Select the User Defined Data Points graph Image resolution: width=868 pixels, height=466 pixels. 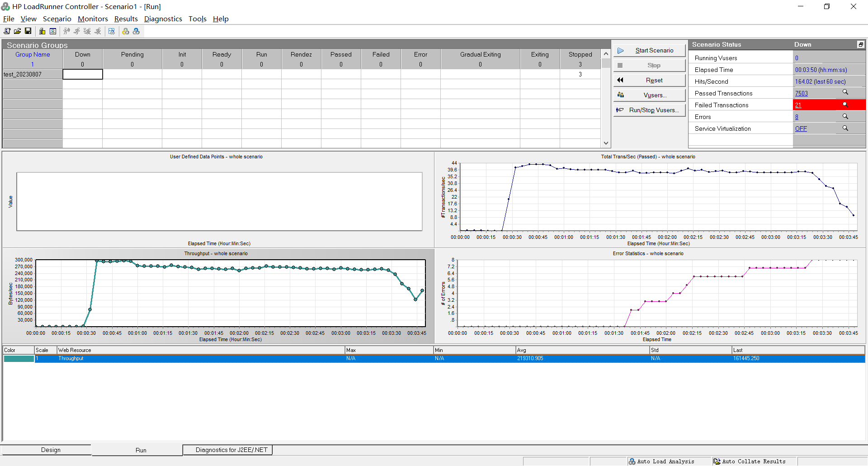(x=217, y=199)
